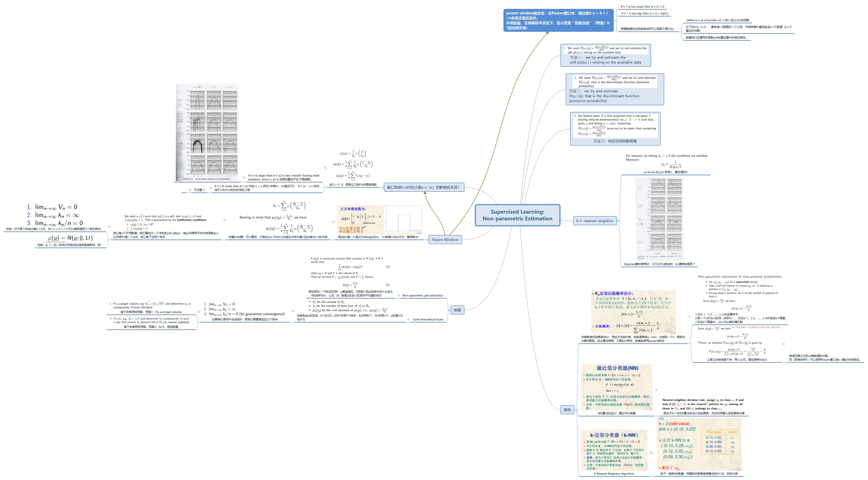Collapse the 'if h n is large' subtopic
Image resolution: width=868 pixels, height=480 pixels.
click(x=244, y=177)
